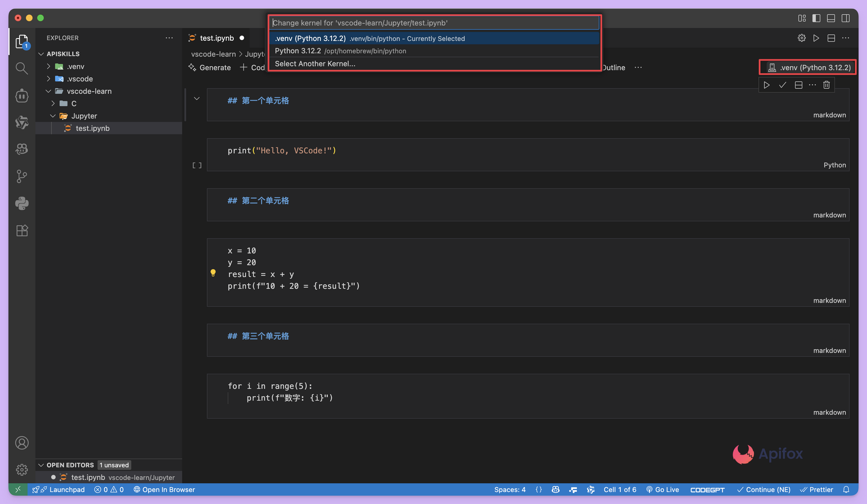Toggle the secondary side bar button
867x504 pixels.
[845, 18]
